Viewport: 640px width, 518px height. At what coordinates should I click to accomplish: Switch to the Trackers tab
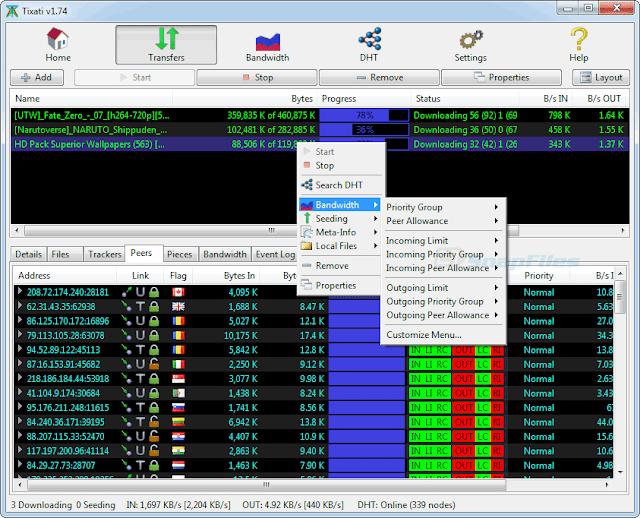point(104,254)
